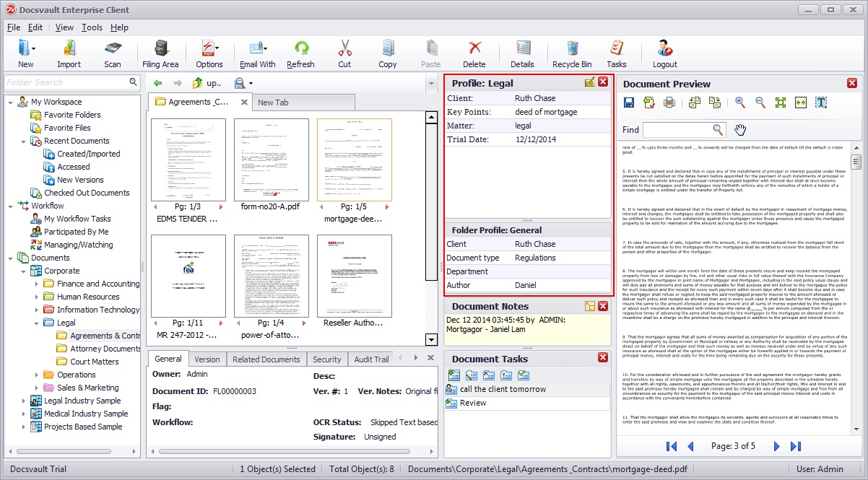Open the Tools menu

tap(92, 27)
